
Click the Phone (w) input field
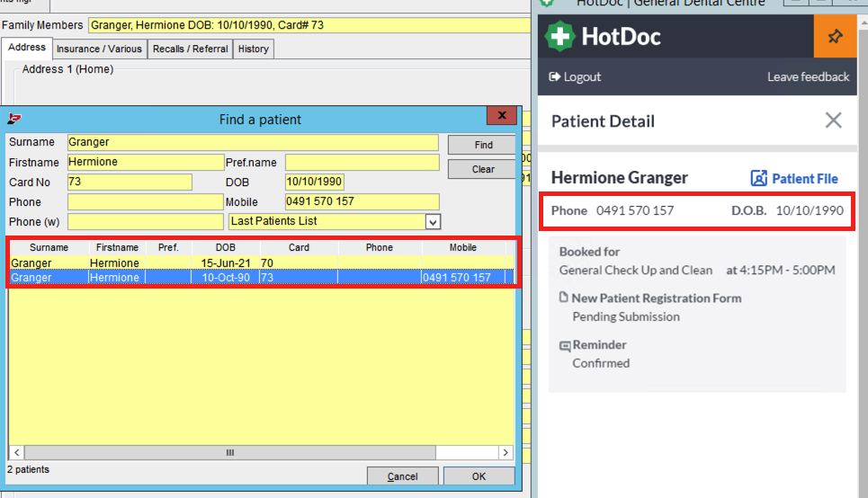tap(145, 222)
